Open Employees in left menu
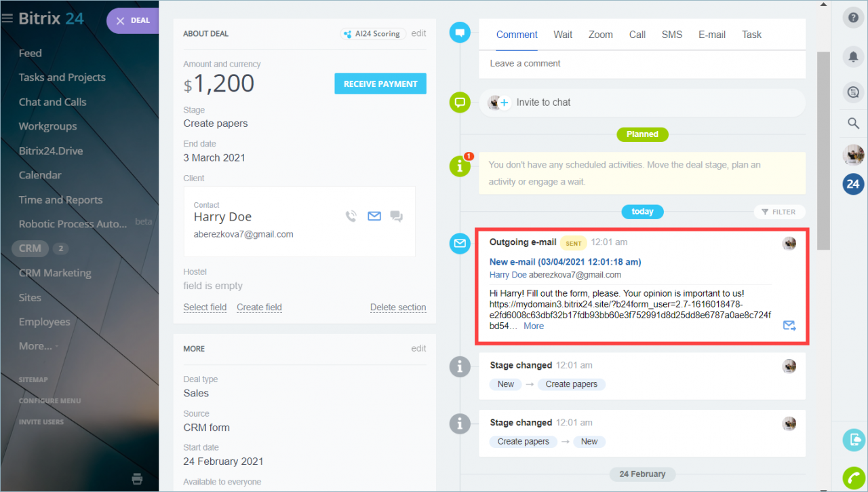 [44, 322]
